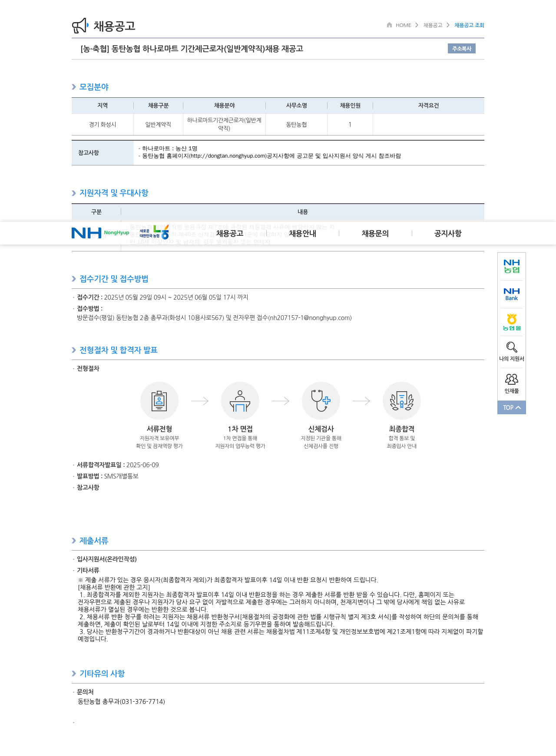Click the arrow between 신체검사 and 최종합격

coord(361,401)
